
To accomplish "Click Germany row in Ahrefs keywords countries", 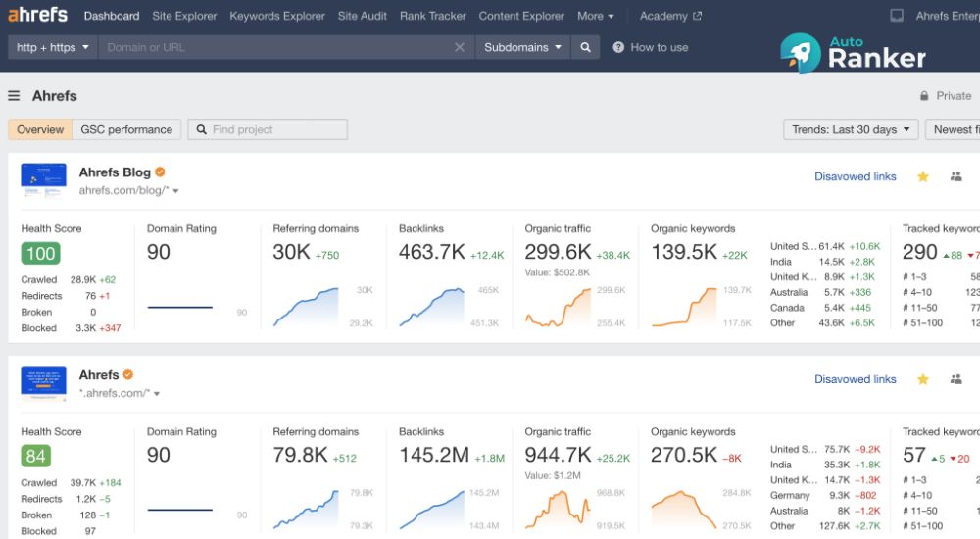I will coord(824,495).
